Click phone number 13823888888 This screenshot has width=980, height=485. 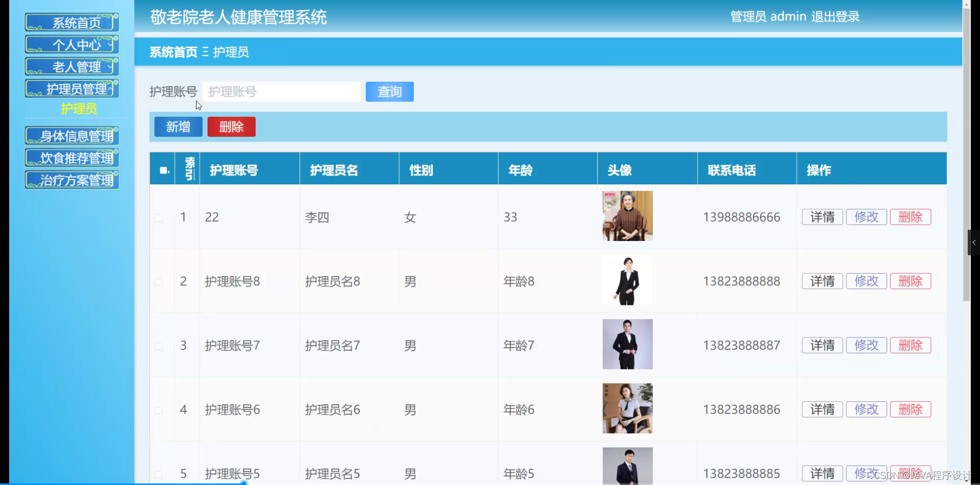tap(742, 281)
